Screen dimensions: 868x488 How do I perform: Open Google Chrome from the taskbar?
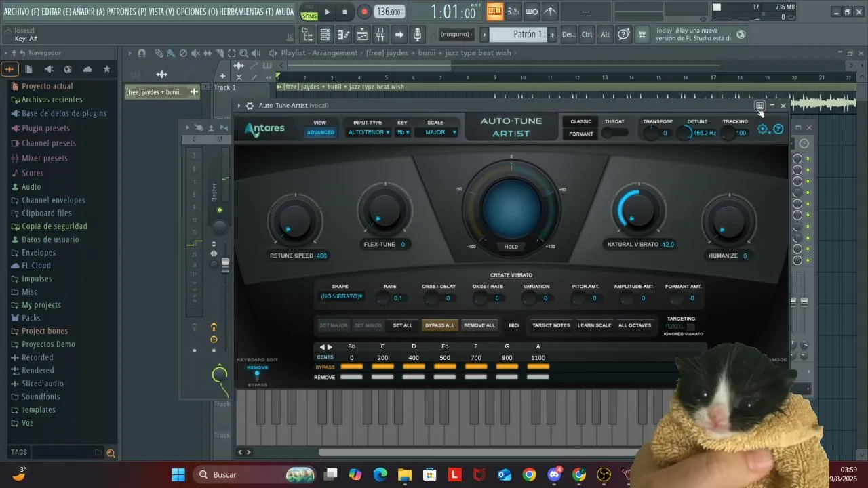point(530,474)
